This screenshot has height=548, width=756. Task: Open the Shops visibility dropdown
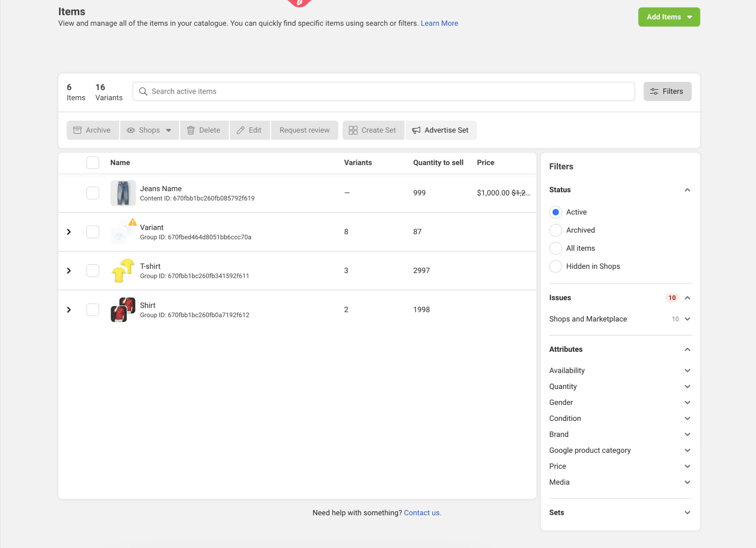pos(149,130)
